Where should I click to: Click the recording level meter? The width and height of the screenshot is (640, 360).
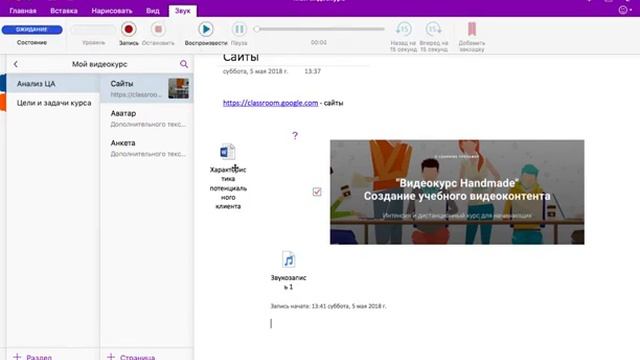point(93,29)
